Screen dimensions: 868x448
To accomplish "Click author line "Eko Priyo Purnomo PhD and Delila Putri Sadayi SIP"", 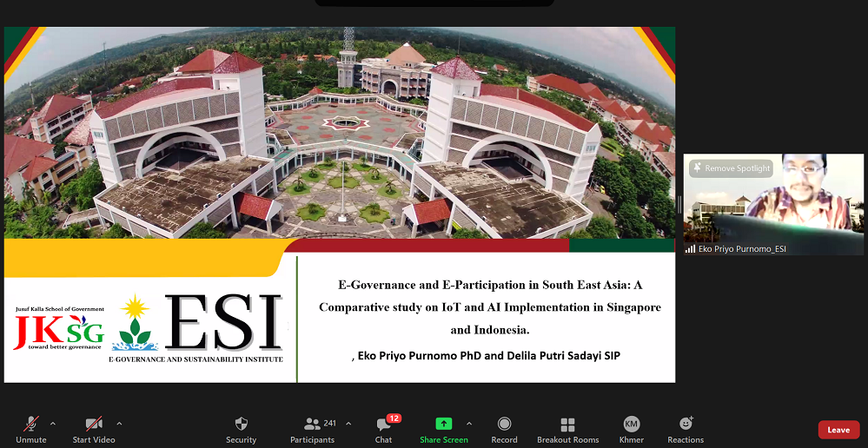I will [x=489, y=356].
